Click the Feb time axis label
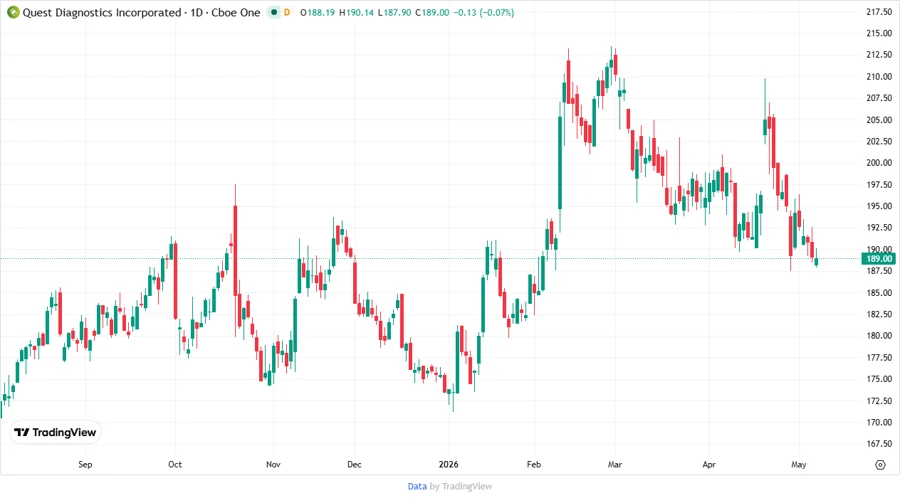Viewport: 900px width, 498px height. click(x=534, y=465)
